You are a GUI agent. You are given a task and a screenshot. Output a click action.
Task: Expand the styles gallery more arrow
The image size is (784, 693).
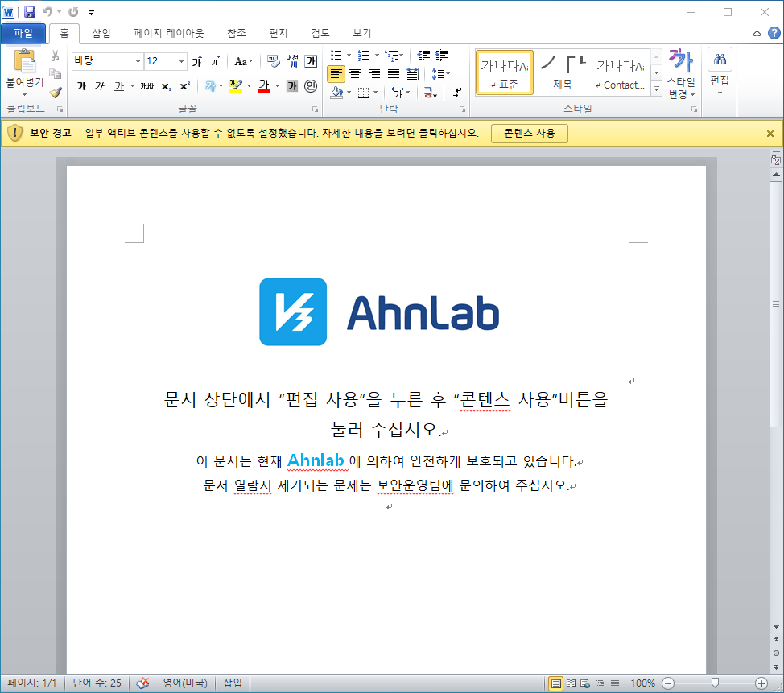click(x=657, y=89)
